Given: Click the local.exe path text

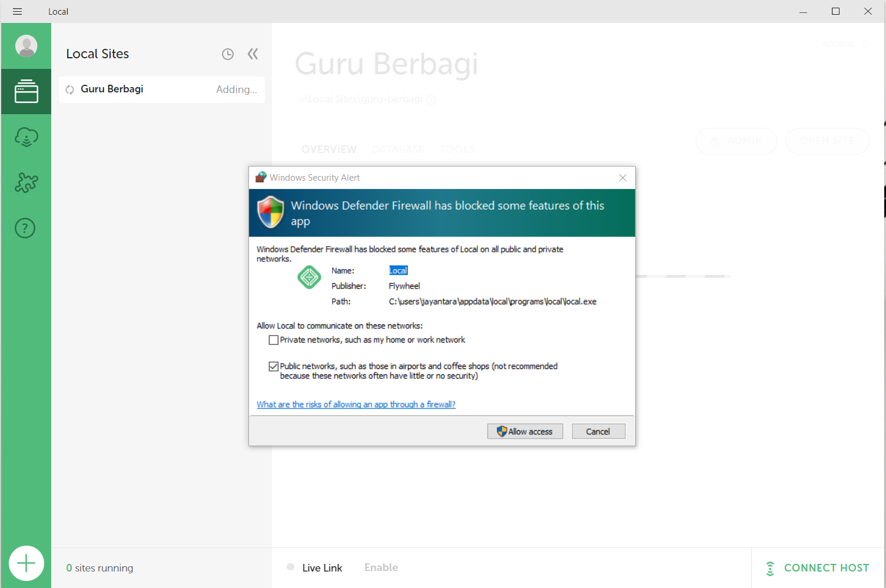Looking at the screenshot, I should click(x=493, y=301).
